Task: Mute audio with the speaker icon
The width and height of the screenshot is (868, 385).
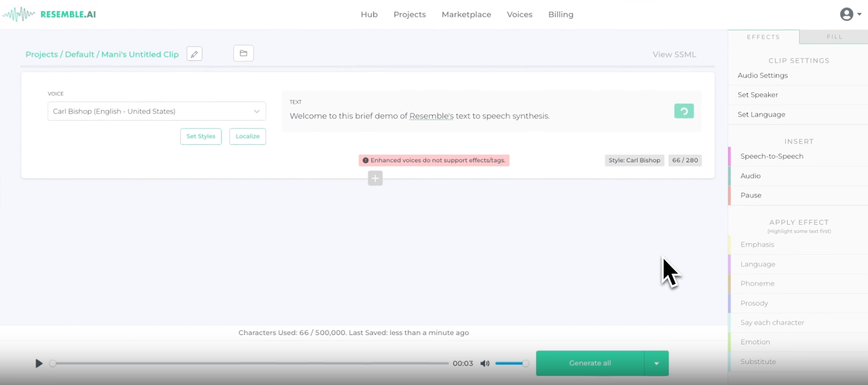Action: click(x=485, y=363)
